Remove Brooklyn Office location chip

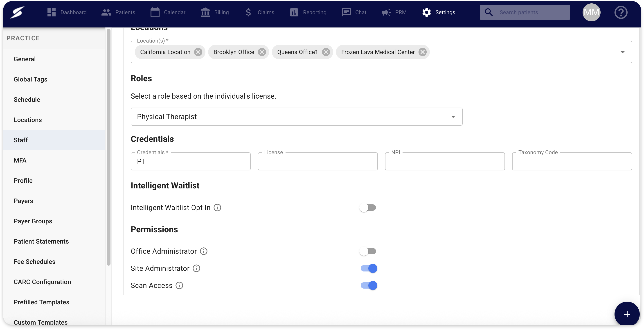coord(262,52)
